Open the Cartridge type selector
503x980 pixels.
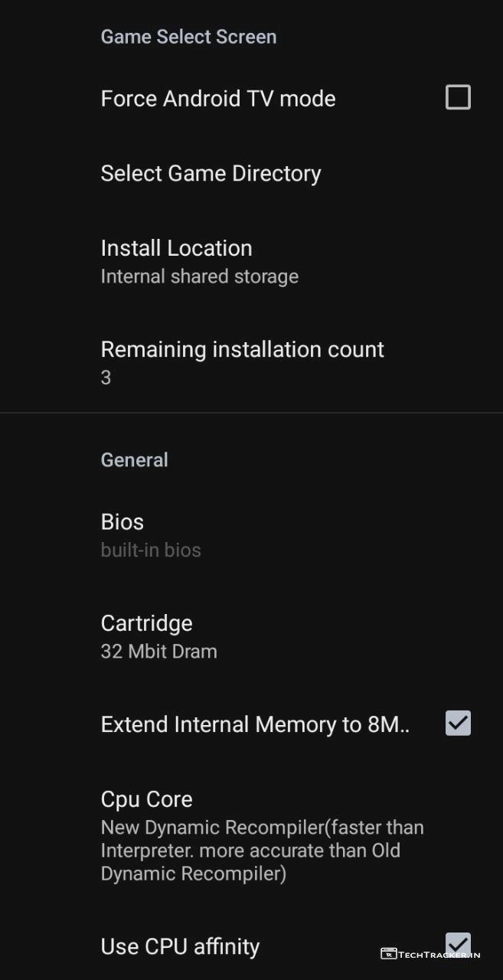[146, 623]
